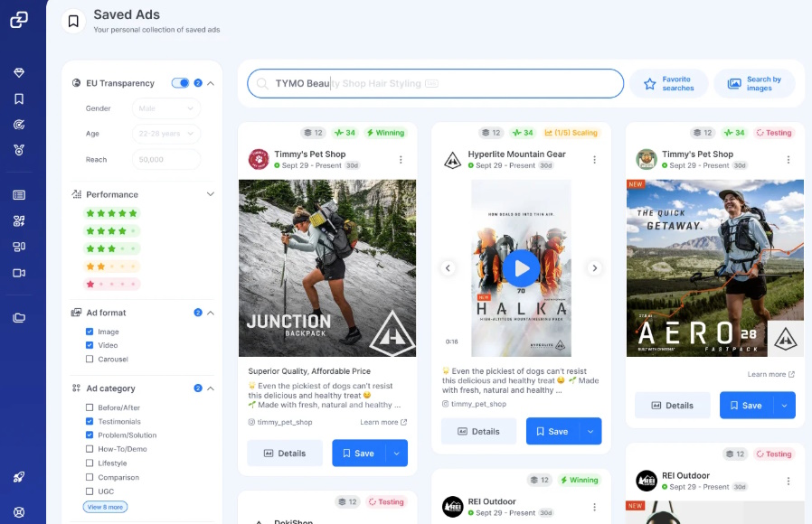
Task: Go to next slide on Halka ad
Action: [x=594, y=268]
